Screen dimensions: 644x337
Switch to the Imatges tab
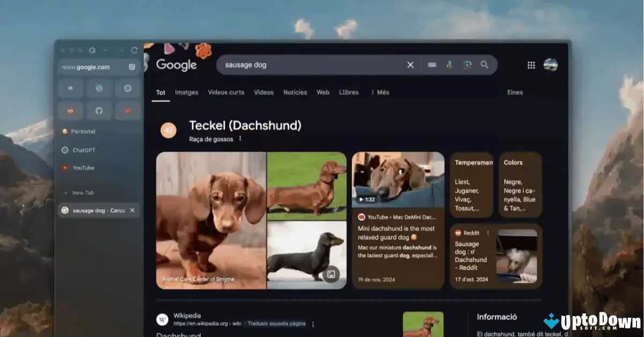(x=186, y=92)
